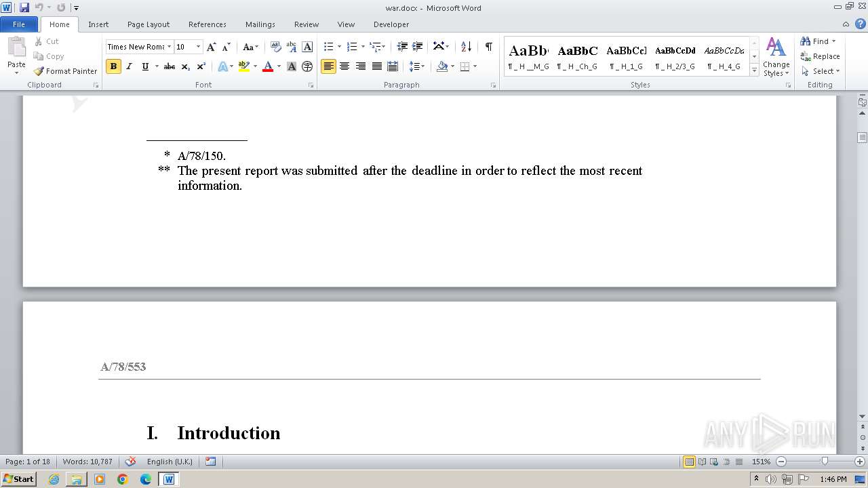Open the Change Styles menu
The width and height of the screenshot is (868, 488).
point(776,57)
